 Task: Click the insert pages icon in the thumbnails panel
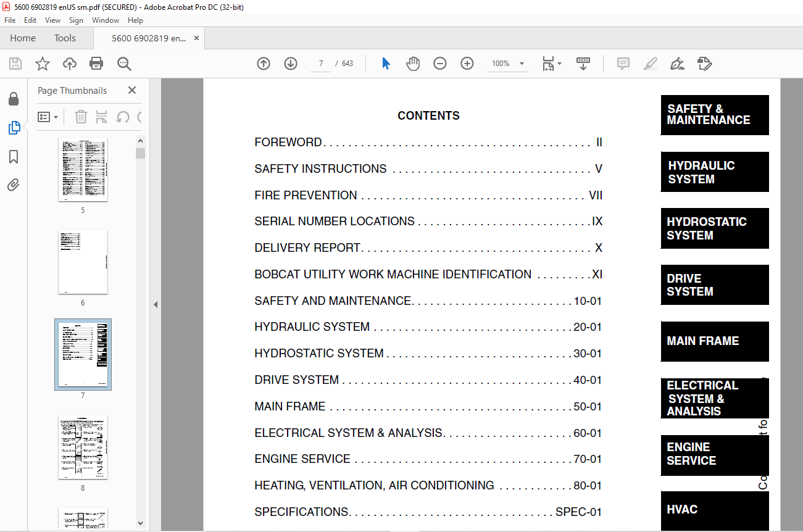tap(102, 117)
